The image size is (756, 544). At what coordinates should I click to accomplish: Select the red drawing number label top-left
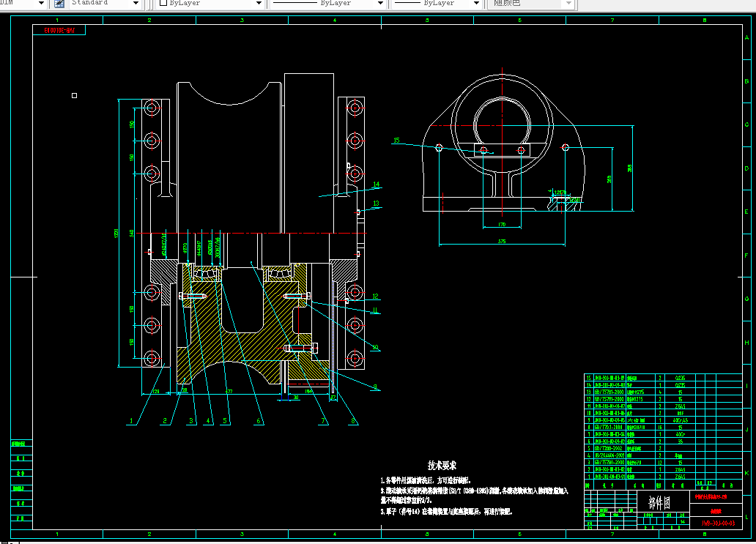click(x=59, y=30)
